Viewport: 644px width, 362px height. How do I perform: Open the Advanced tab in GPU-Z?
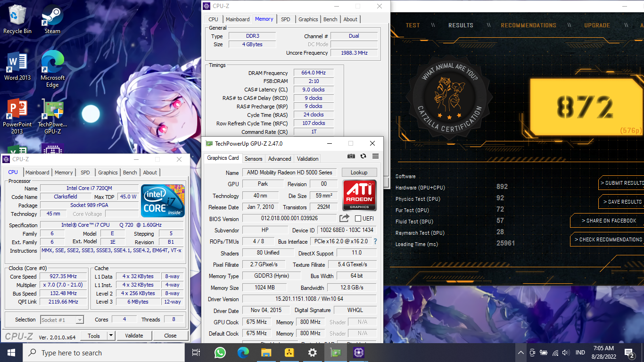point(280,159)
